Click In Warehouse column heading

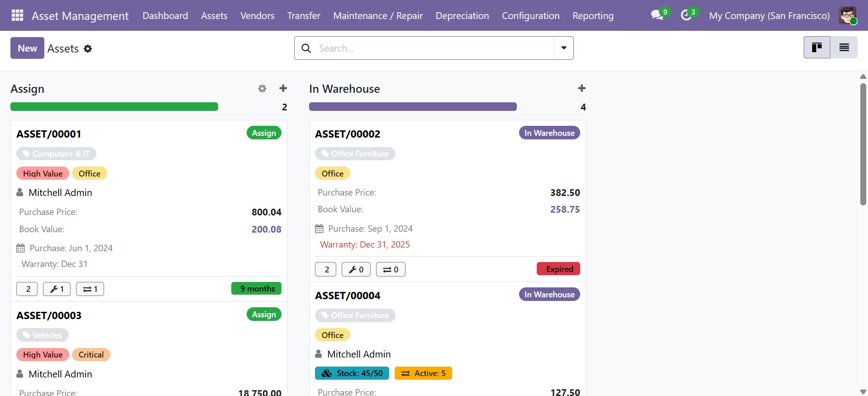point(344,89)
